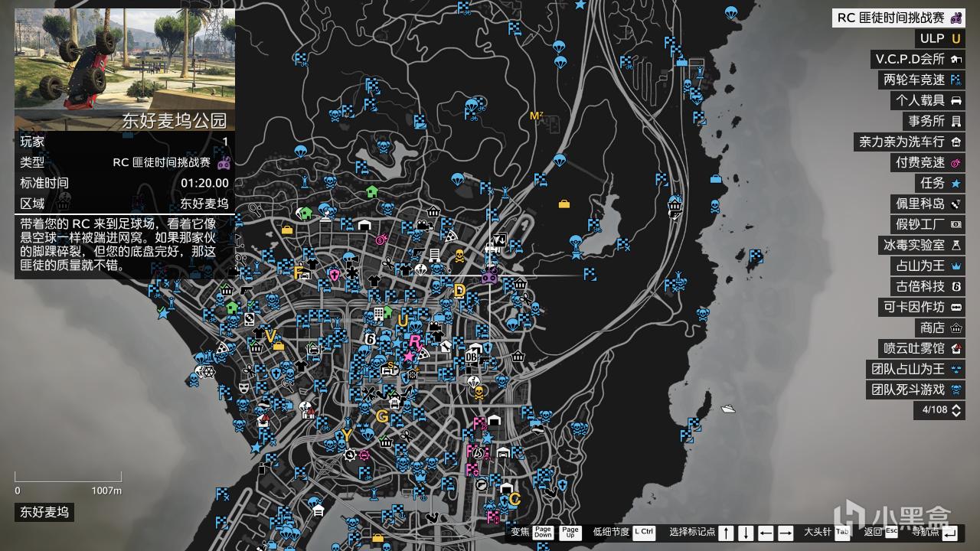This screenshot has height=551, width=980.
Task: Click the flask icon beside 冰毒实验室
Action: [x=955, y=245]
